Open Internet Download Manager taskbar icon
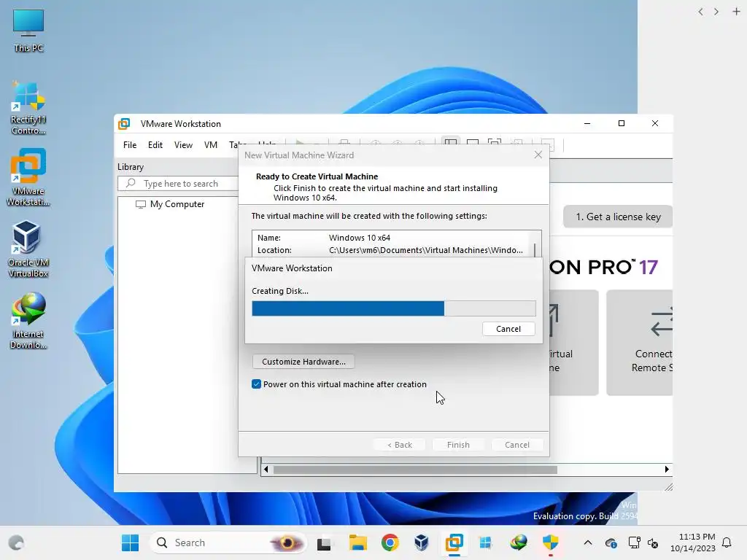This screenshot has height=560, width=747. pyautogui.click(x=519, y=542)
